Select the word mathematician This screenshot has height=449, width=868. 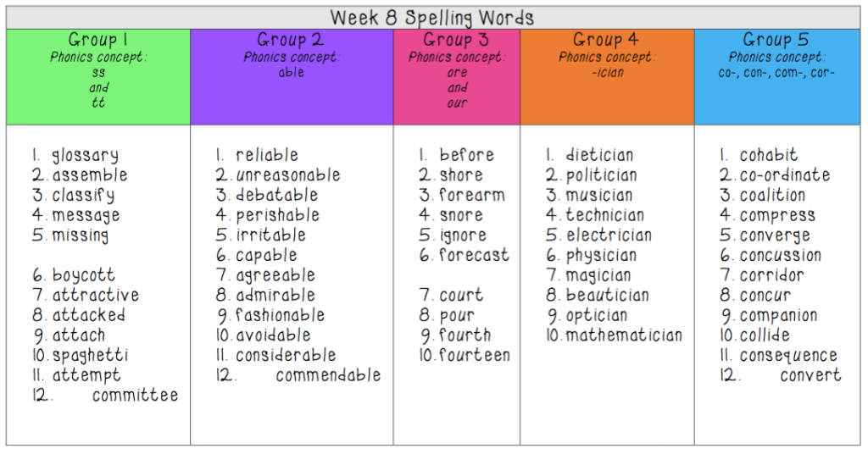point(624,335)
